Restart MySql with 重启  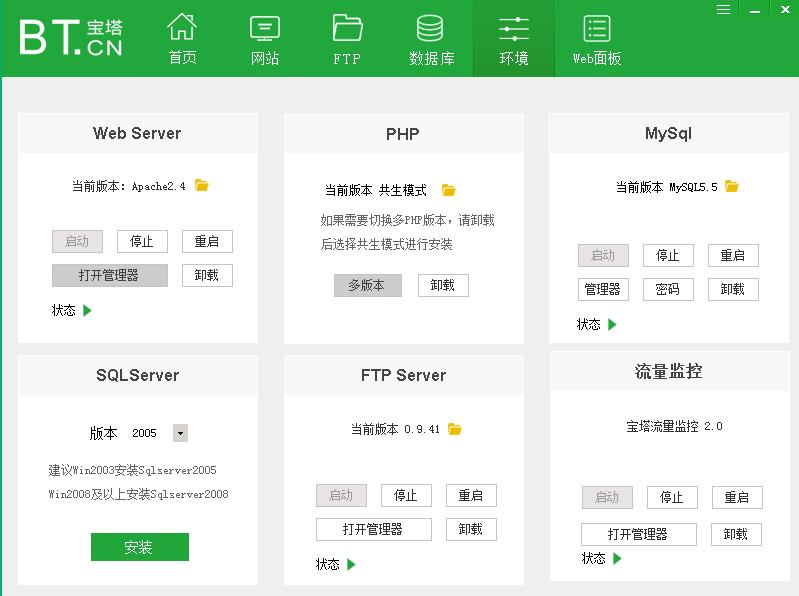point(733,256)
